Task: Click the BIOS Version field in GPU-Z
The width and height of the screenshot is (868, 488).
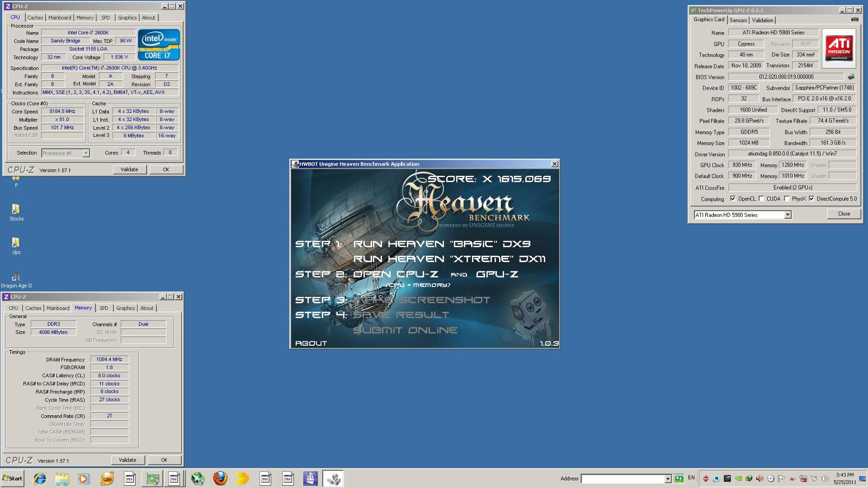Action: 786,77
